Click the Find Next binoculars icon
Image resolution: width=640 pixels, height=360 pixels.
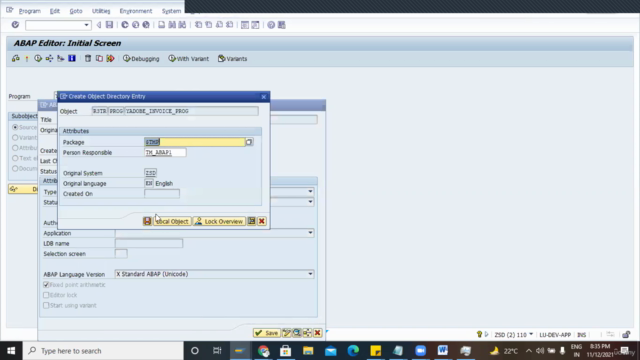182,25
